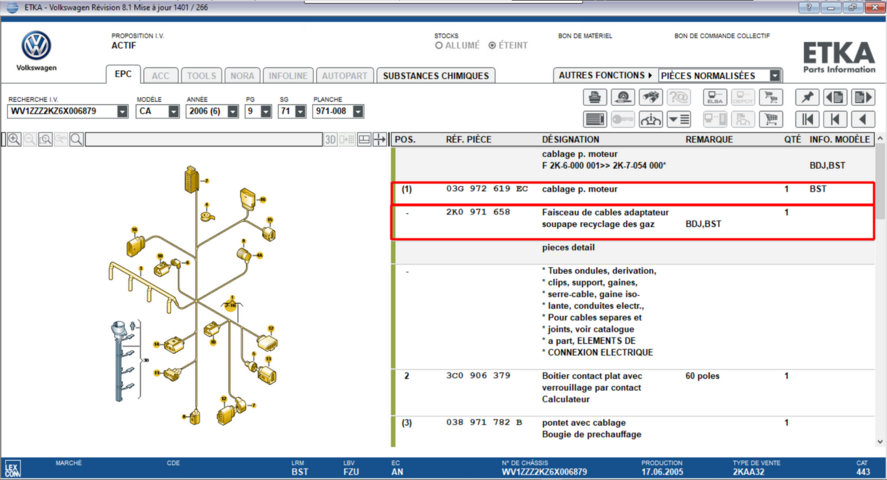Open the Pièces Normalisées dropdown
The image size is (887, 480).
coord(776,76)
